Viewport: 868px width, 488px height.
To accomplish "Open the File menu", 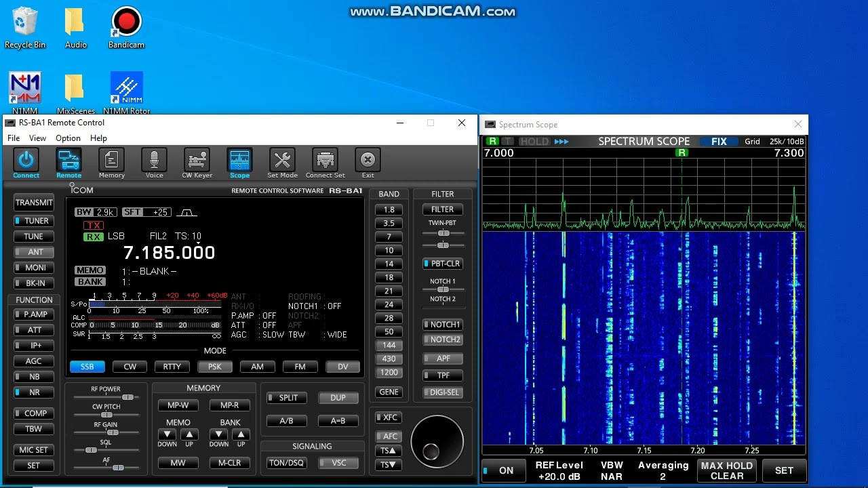I will (14, 138).
